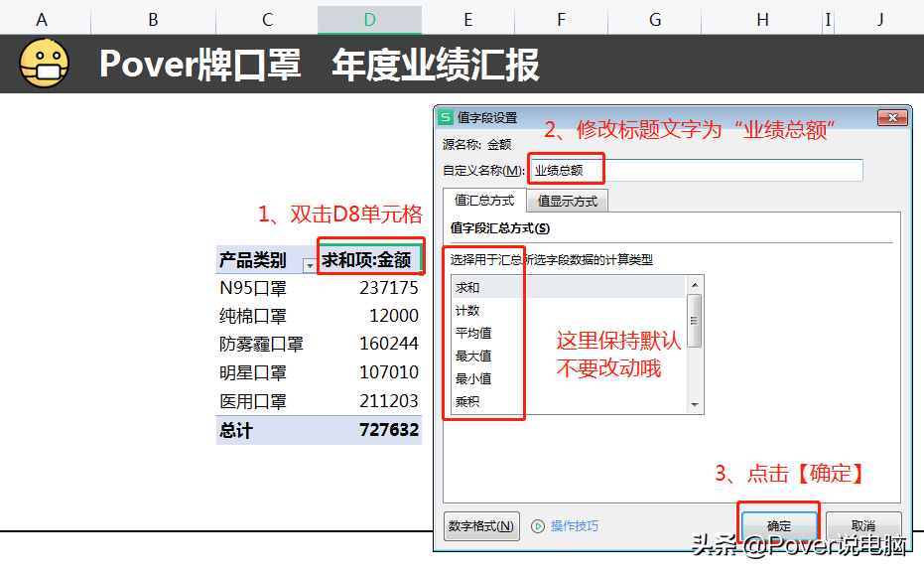Select column B header
Image resolution: width=924 pixels, height=574 pixels.
153,20
